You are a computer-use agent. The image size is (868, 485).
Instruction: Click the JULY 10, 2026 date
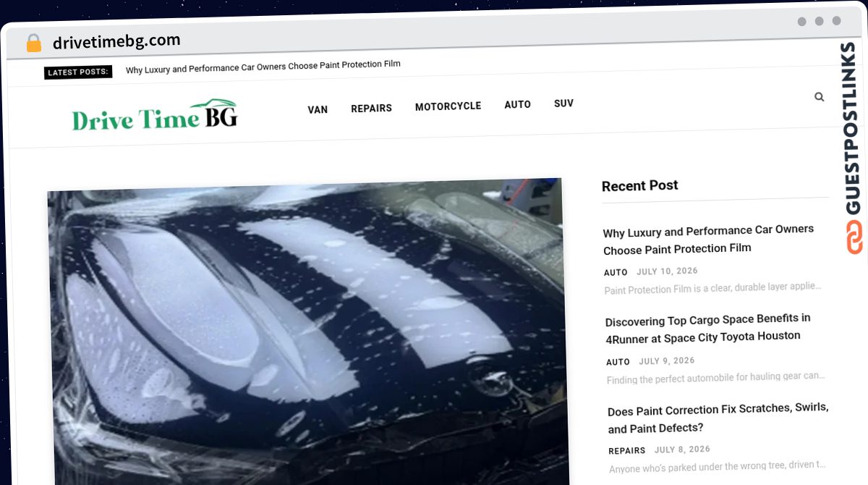click(x=667, y=271)
